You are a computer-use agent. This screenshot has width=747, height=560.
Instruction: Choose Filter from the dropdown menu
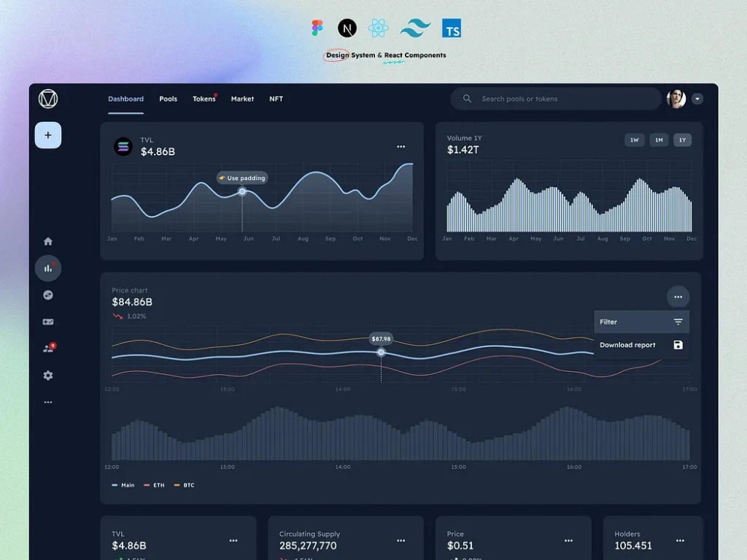(x=642, y=322)
